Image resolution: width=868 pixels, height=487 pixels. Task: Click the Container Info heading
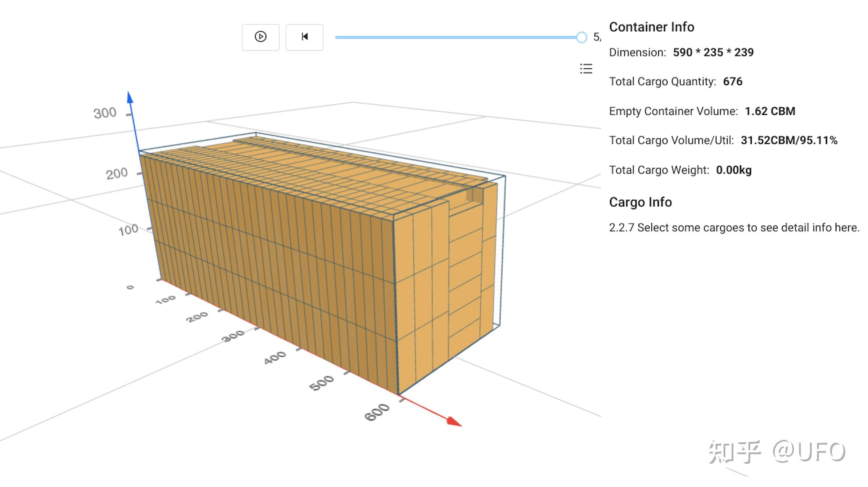click(651, 27)
